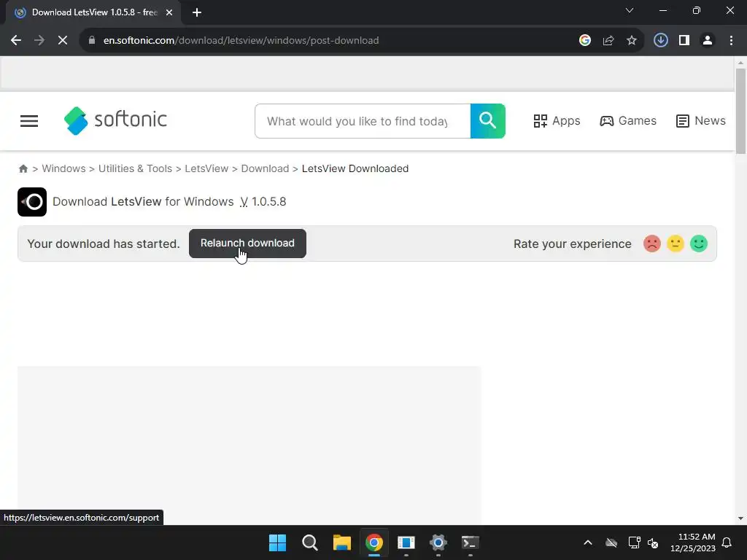Image resolution: width=747 pixels, height=560 pixels.
Task: Bookmark this tab with star
Action: tap(632, 41)
